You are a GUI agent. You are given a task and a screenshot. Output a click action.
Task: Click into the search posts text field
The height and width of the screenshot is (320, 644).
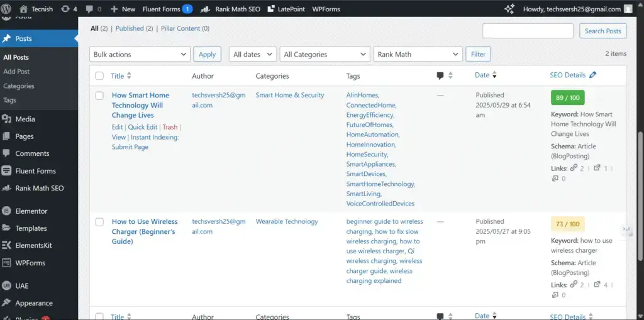(528, 31)
